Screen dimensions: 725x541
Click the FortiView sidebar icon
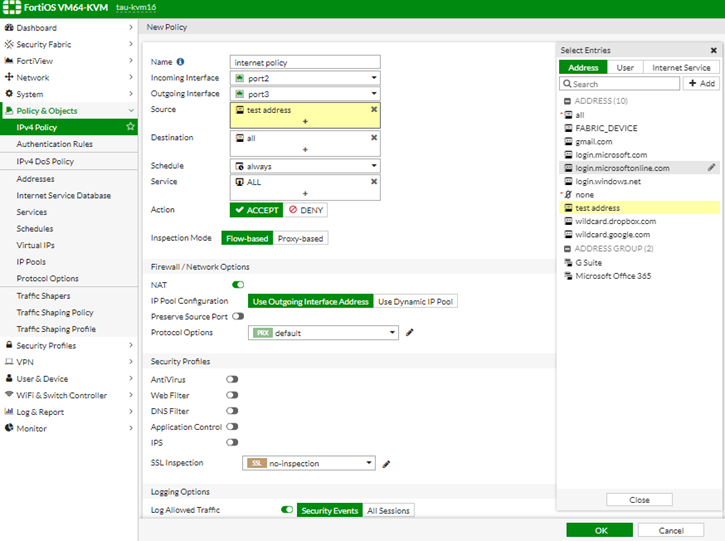point(9,61)
